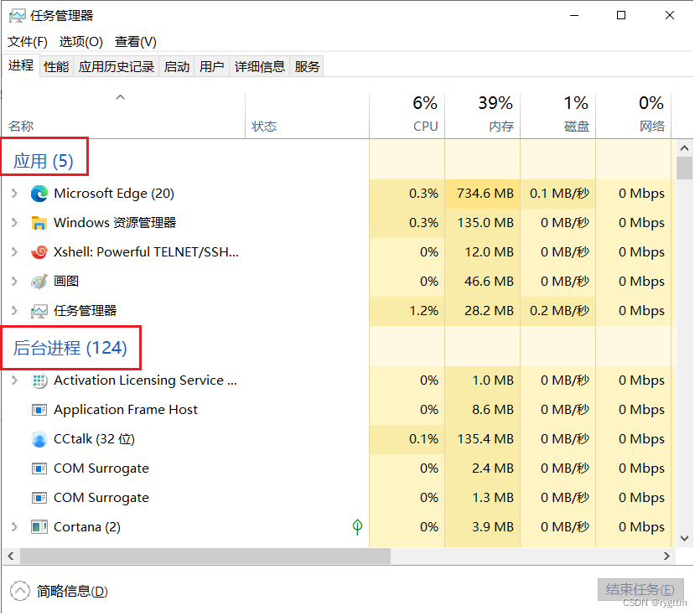Click the first COM Surrogate icon
Screen dimensions: 700x616
pos(39,468)
